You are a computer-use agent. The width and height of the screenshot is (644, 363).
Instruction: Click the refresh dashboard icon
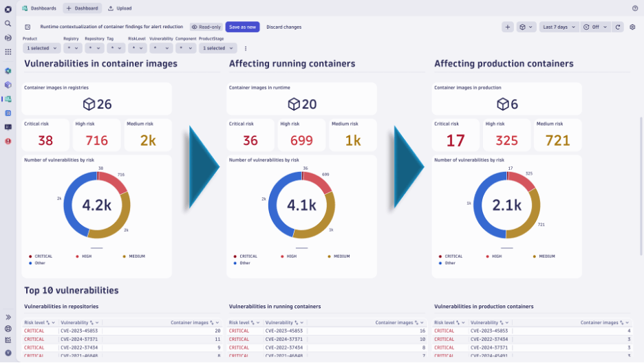click(618, 27)
